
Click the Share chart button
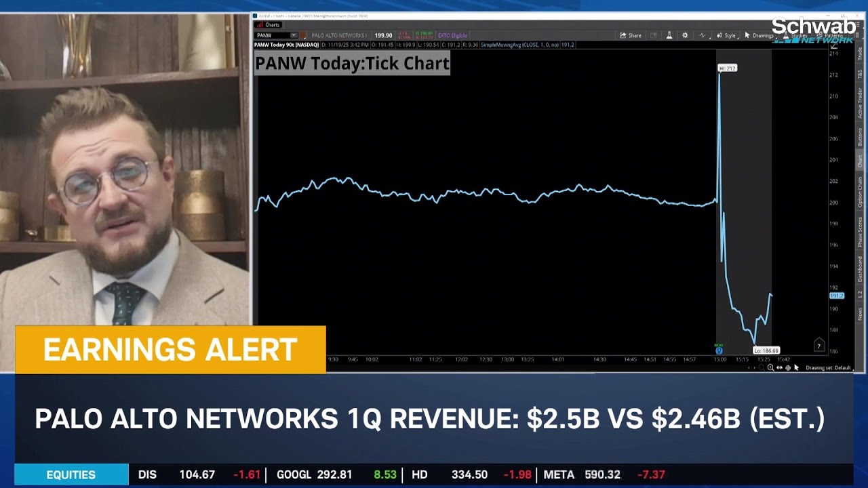click(x=630, y=35)
